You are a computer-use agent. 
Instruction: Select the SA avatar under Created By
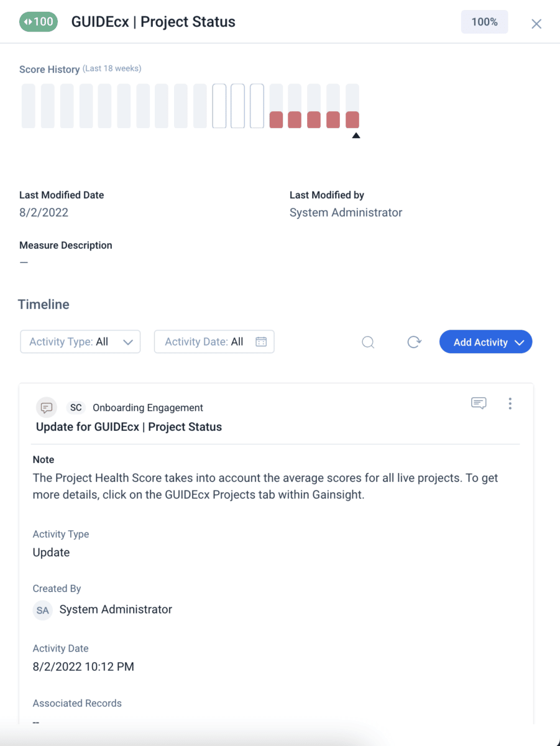[x=42, y=610]
